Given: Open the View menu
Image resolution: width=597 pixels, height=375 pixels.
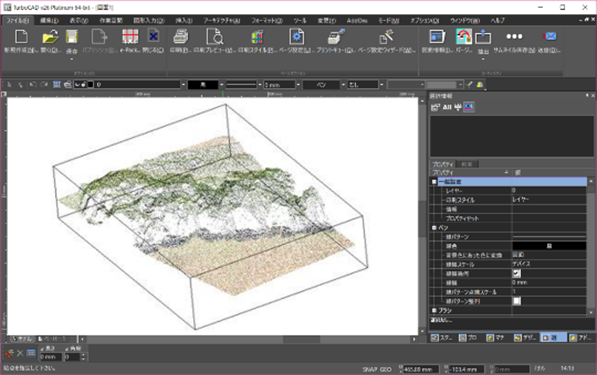Looking at the screenshot, I should click(79, 21).
